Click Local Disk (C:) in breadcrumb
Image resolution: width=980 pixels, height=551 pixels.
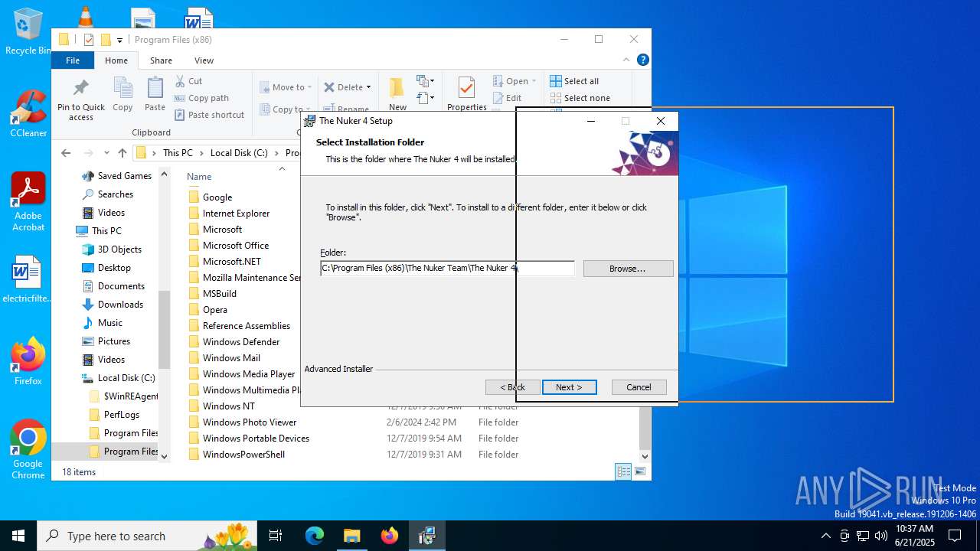click(x=239, y=153)
